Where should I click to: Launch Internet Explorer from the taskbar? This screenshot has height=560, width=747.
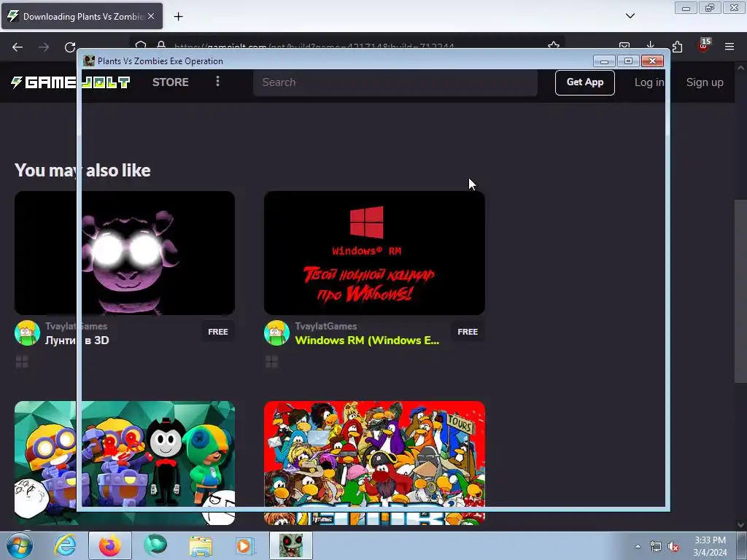(x=65, y=545)
